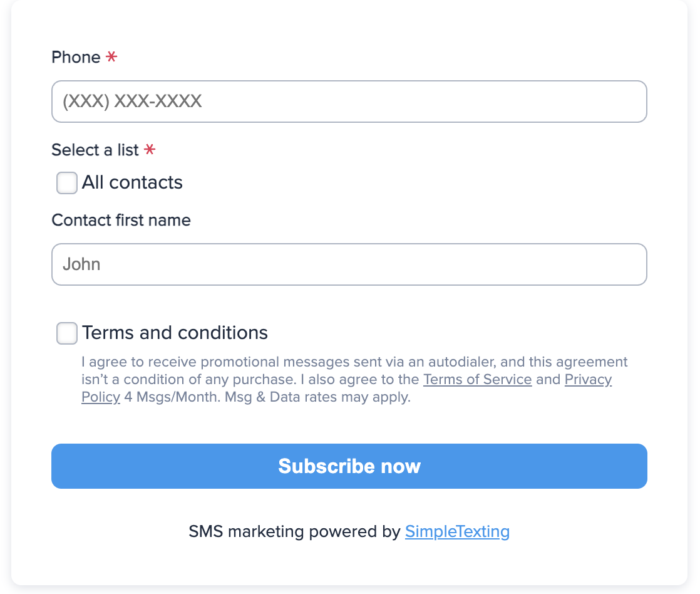Click the Phone number input field

click(349, 102)
